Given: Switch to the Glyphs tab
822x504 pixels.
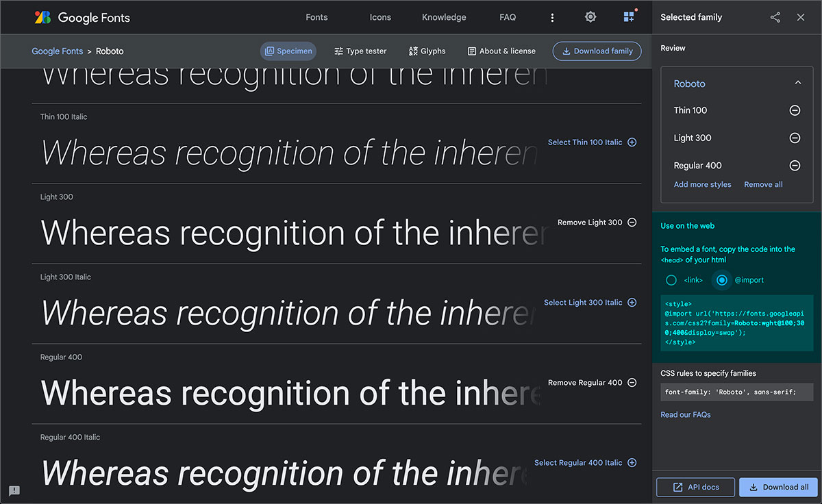Looking at the screenshot, I should (427, 51).
